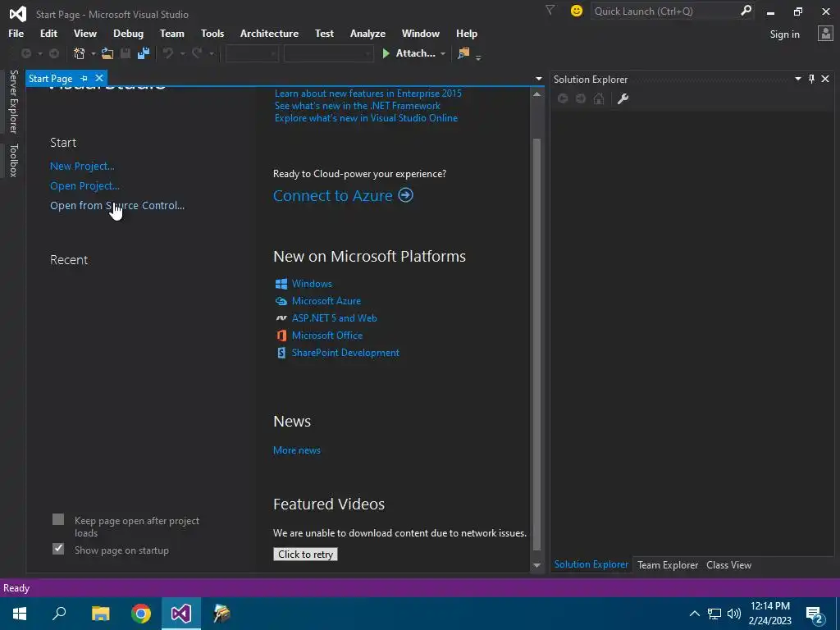
Task: Click the notifications flag icon
Action: coord(550,10)
